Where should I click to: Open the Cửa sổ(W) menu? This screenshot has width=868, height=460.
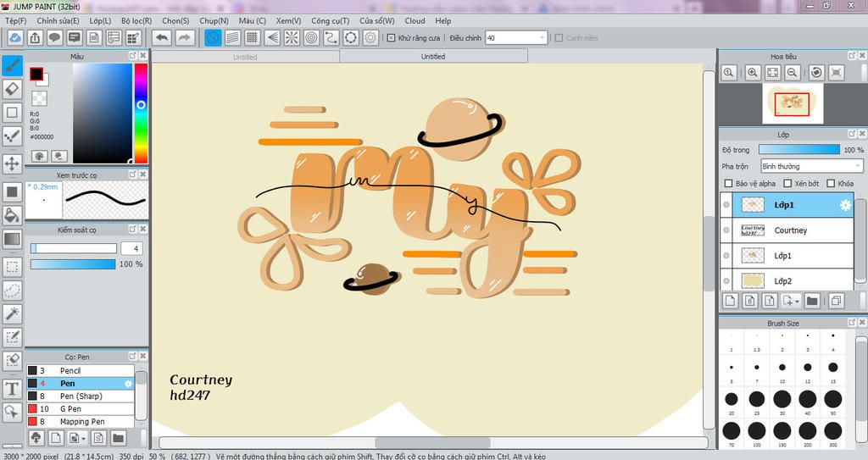377,20
